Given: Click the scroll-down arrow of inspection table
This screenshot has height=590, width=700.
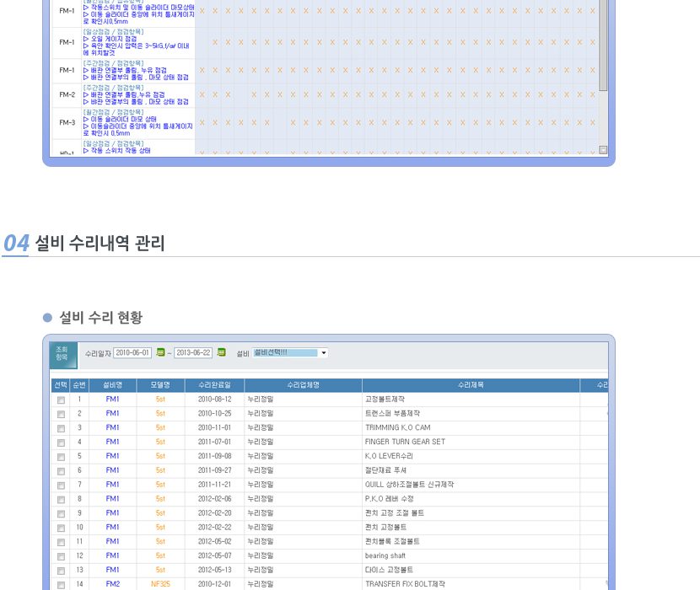Looking at the screenshot, I should pos(603,150).
